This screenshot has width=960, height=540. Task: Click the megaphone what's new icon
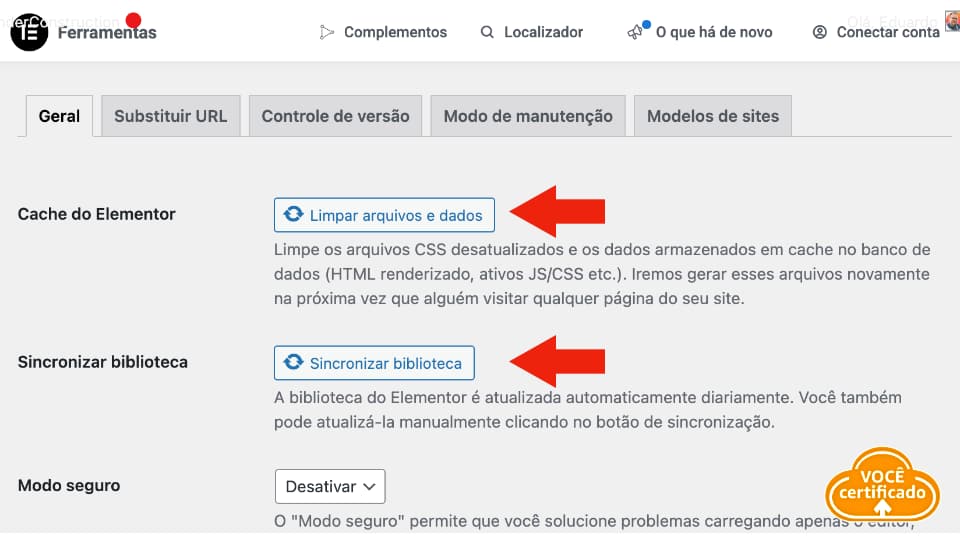pos(636,32)
